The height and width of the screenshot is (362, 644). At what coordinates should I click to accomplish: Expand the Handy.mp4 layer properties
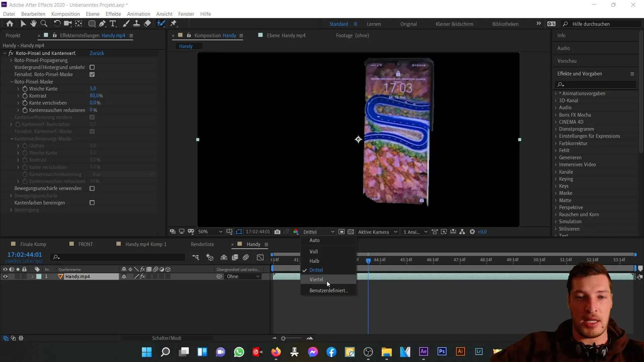(x=33, y=277)
